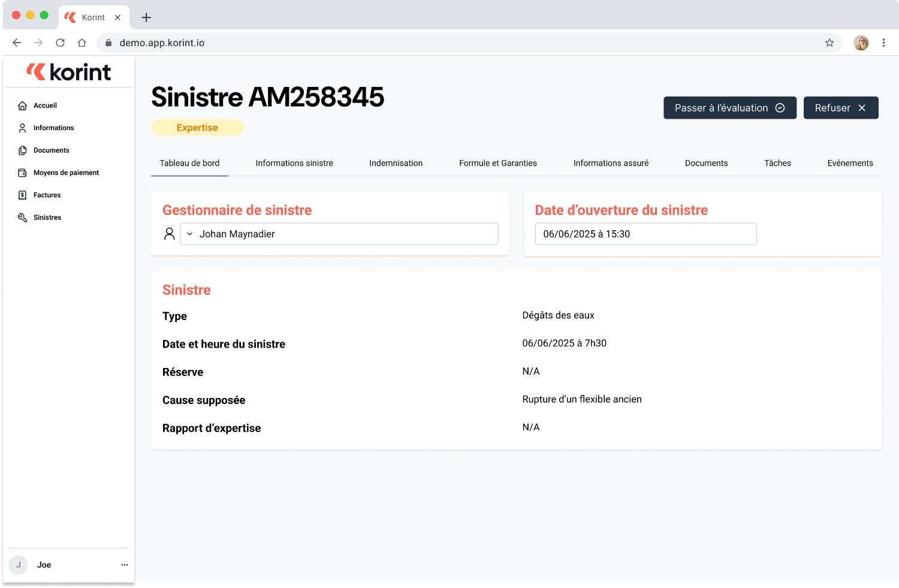Click the Passer à l'évaluation button
Viewport: 899px width, 588px height.
730,108
